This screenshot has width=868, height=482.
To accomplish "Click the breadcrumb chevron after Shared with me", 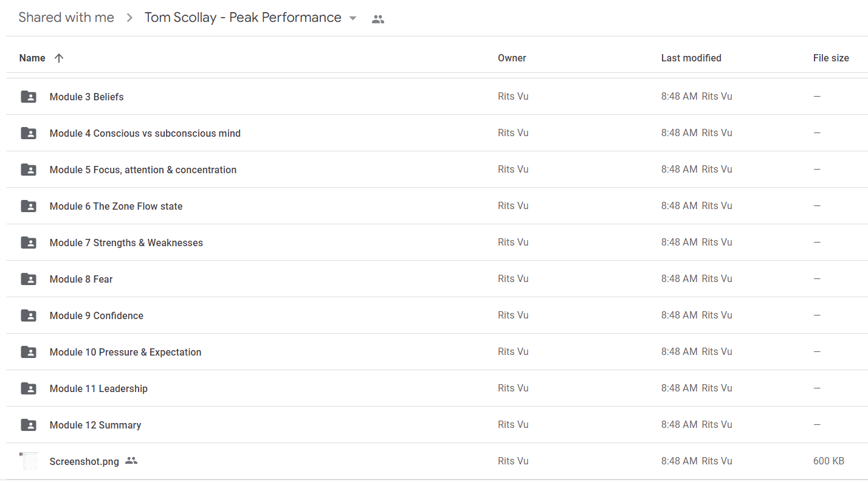I will 129,18.
